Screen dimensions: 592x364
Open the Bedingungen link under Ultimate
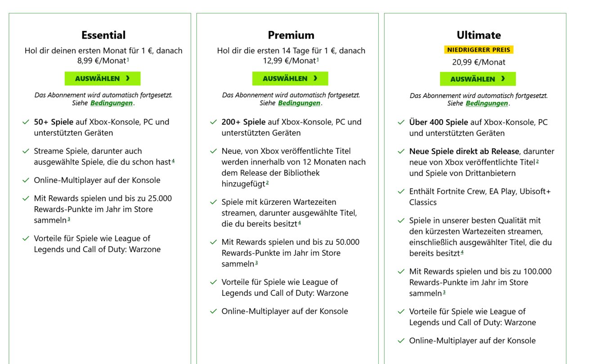tap(487, 103)
